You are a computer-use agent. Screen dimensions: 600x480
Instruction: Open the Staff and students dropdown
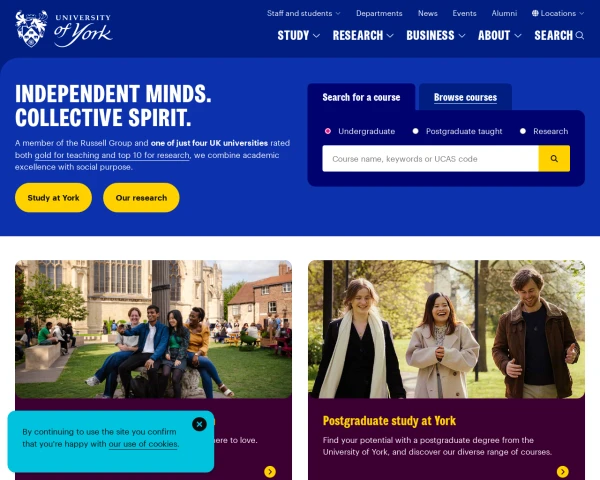point(303,13)
